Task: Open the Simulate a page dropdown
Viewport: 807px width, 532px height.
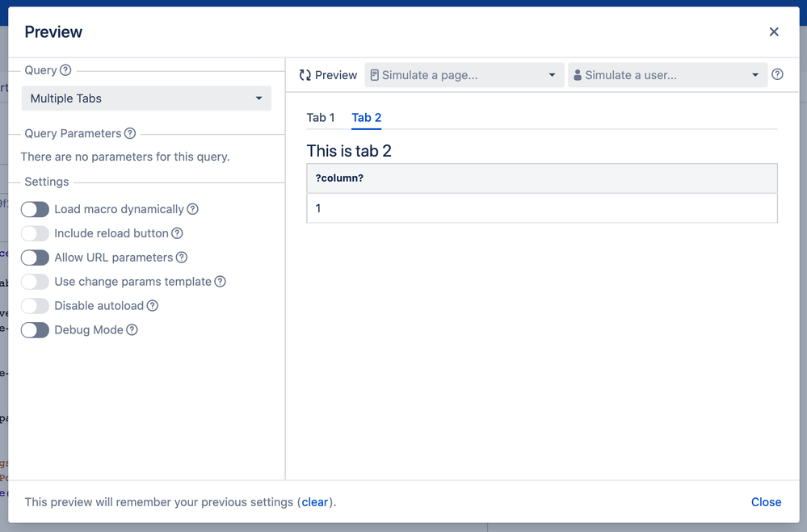Action: tap(464, 75)
